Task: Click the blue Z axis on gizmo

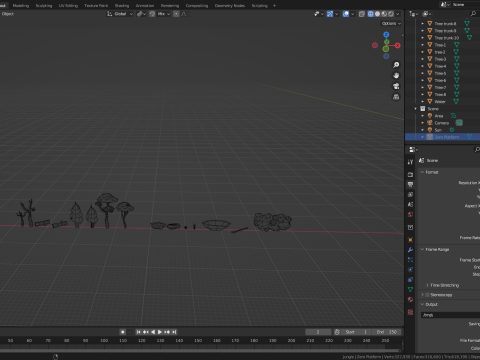Action: [386, 35]
